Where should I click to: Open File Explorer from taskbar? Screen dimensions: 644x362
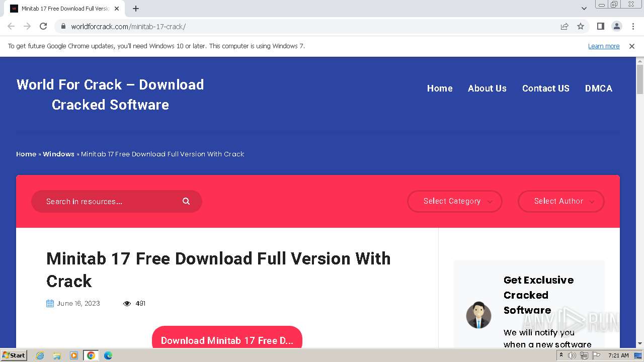point(57,355)
